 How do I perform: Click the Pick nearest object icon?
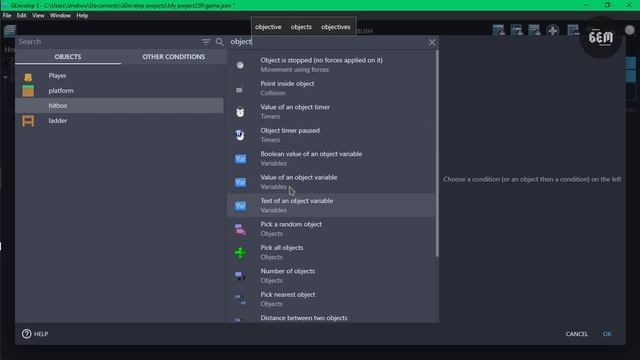click(240, 299)
